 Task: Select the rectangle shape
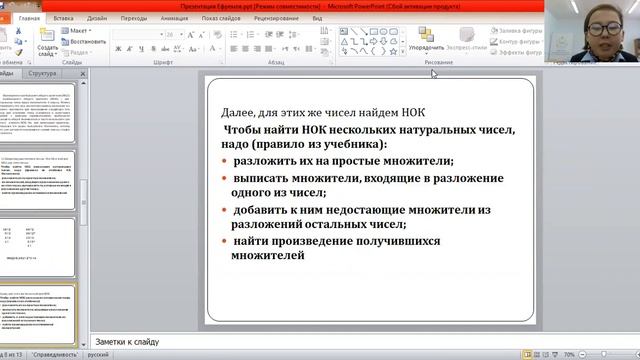point(373,31)
